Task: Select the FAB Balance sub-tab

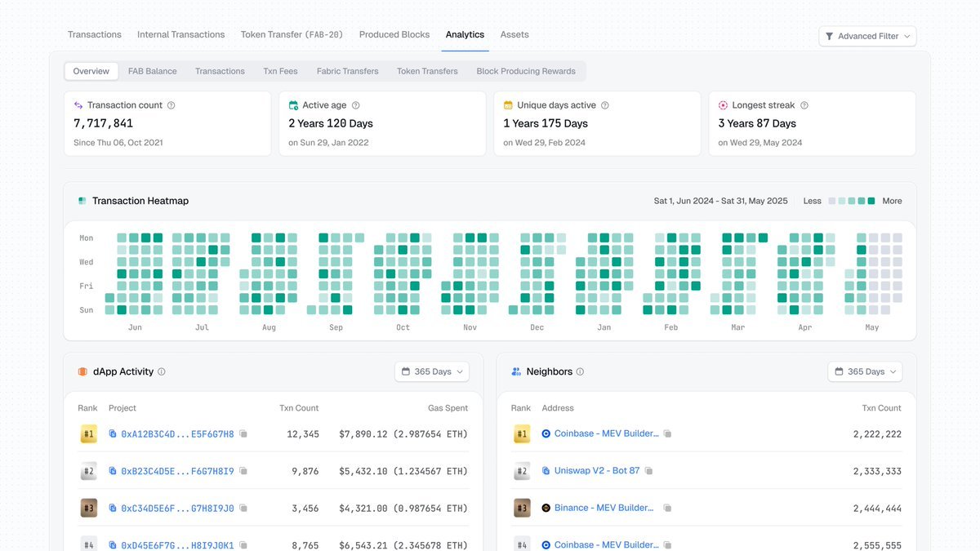Action: tap(153, 71)
